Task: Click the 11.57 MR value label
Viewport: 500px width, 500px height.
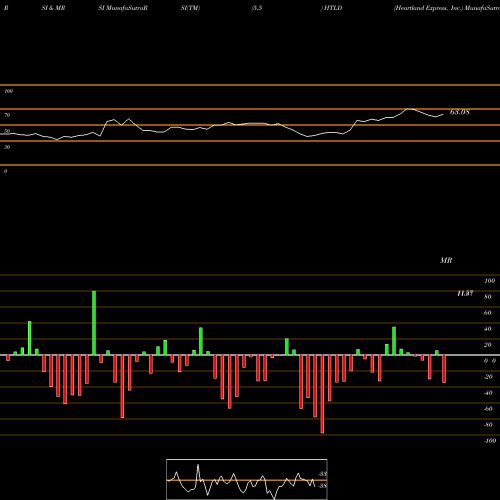Action: (465, 293)
